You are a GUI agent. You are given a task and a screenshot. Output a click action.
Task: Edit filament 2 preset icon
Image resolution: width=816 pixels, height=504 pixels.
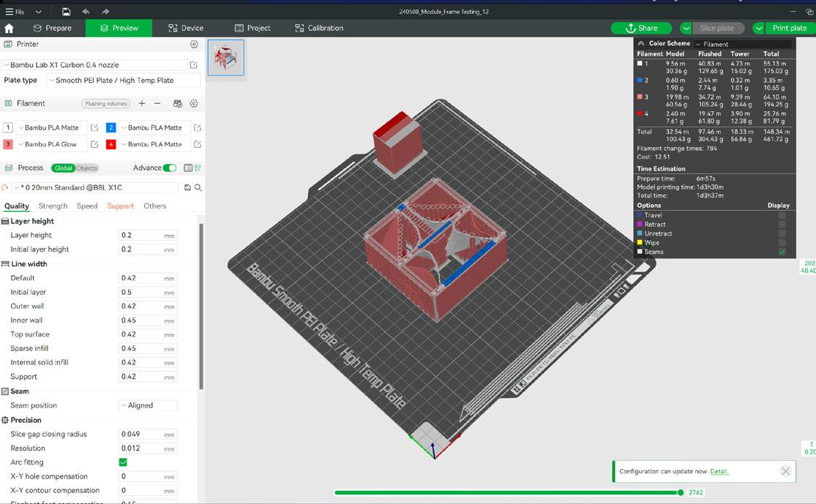[x=198, y=127]
